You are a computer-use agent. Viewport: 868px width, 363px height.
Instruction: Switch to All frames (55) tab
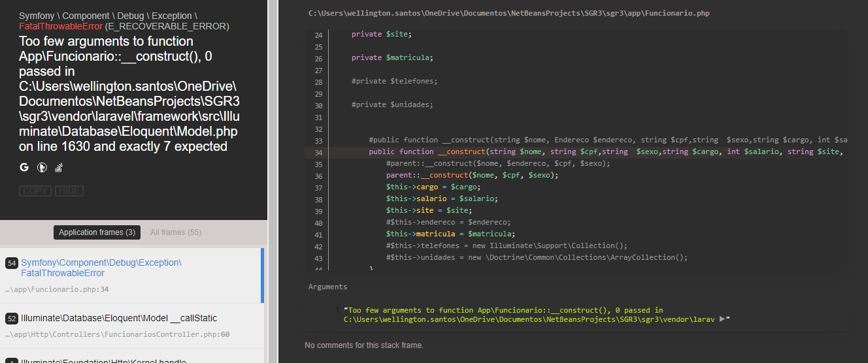[x=176, y=232]
